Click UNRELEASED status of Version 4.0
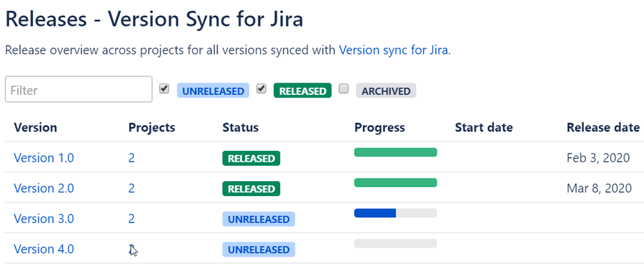Image resolution: width=644 pixels, height=276 pixels. point(259,250)
